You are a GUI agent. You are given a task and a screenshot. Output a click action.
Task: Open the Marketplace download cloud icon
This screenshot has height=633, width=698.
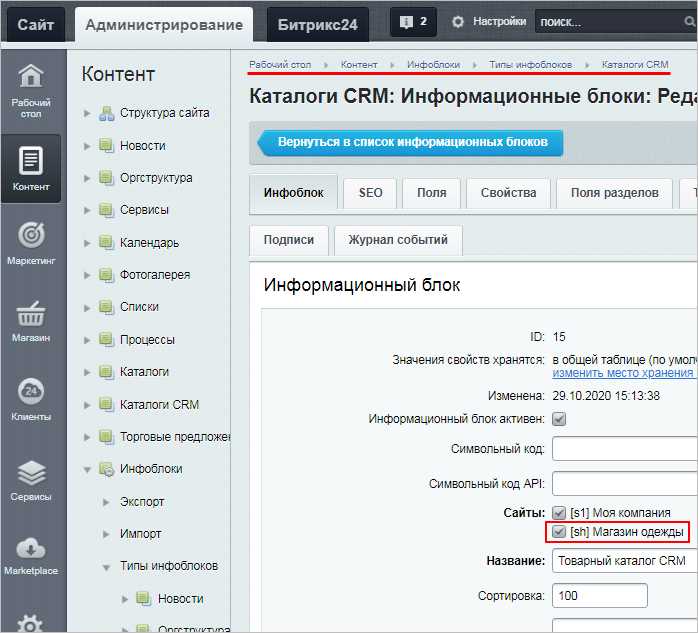[31, 548]
